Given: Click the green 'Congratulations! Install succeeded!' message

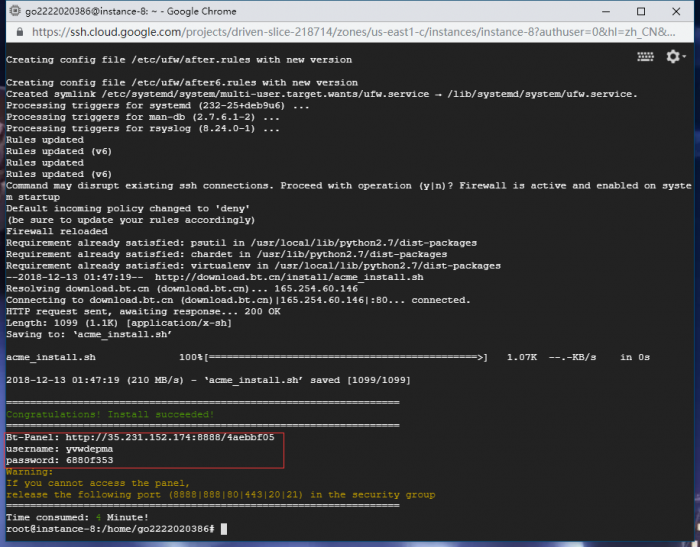Looking at the screenshot, I should tap(110, 414).
